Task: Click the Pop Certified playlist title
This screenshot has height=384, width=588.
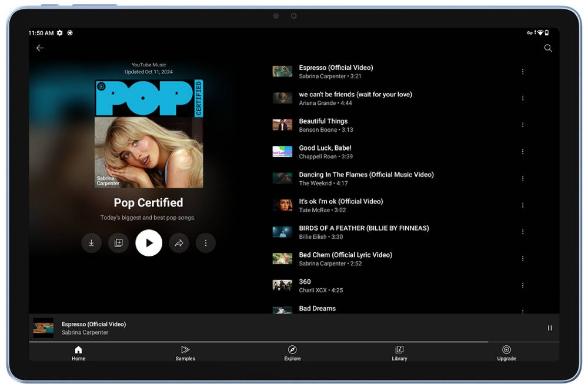Action: [149, 203]
